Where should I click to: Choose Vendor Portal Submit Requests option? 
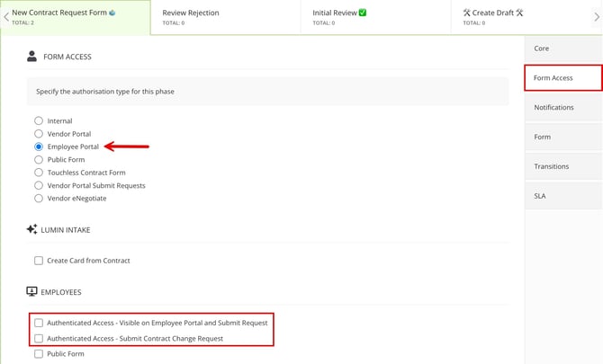coord(39,185)
